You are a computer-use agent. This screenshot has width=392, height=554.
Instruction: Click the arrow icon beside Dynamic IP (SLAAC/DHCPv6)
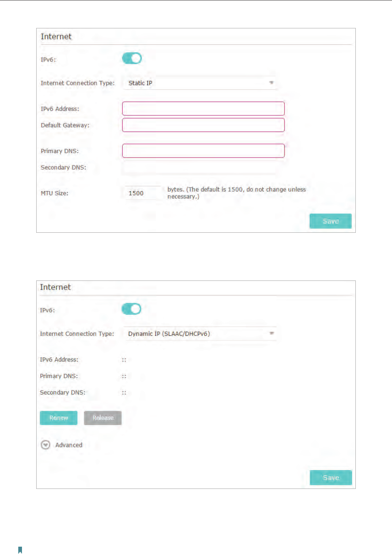[271, 334]
